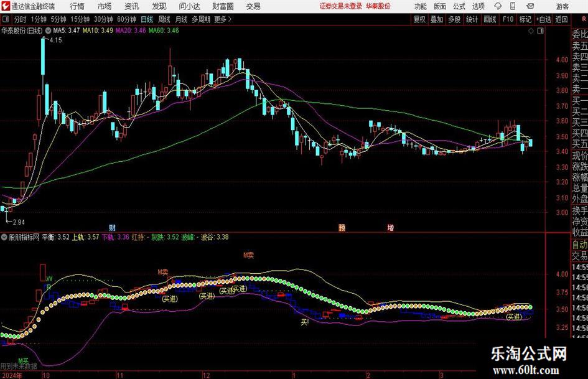
Task: Click the 财 marker below the chart
Action: pos(112,228)
